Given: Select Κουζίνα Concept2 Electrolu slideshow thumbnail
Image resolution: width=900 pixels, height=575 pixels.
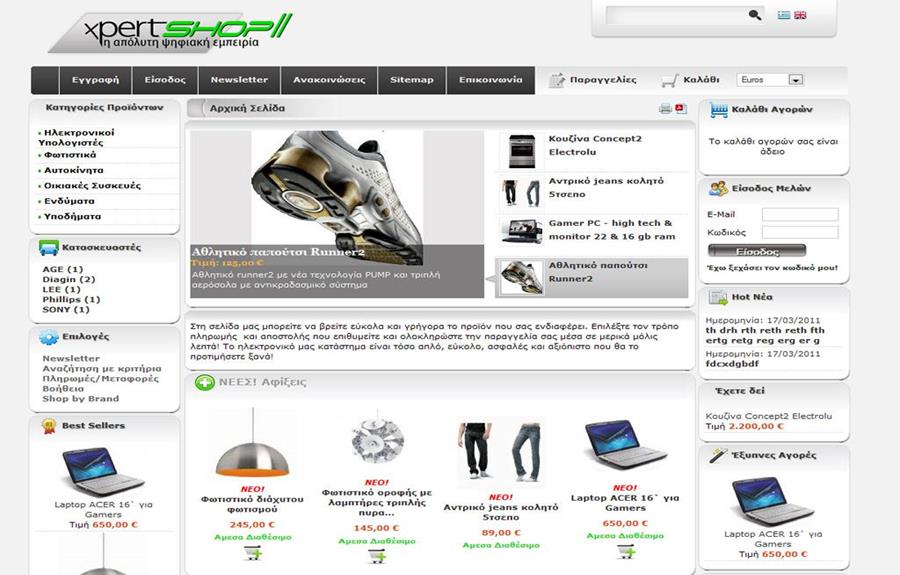Looking at the screenshot, I should coord(591,150).
